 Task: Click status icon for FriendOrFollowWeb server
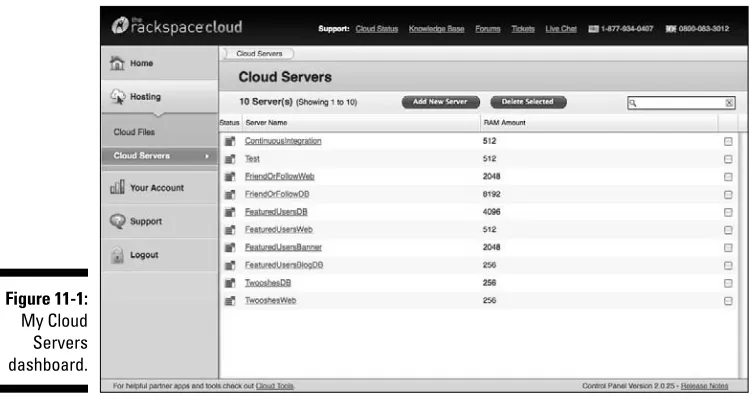230,177
